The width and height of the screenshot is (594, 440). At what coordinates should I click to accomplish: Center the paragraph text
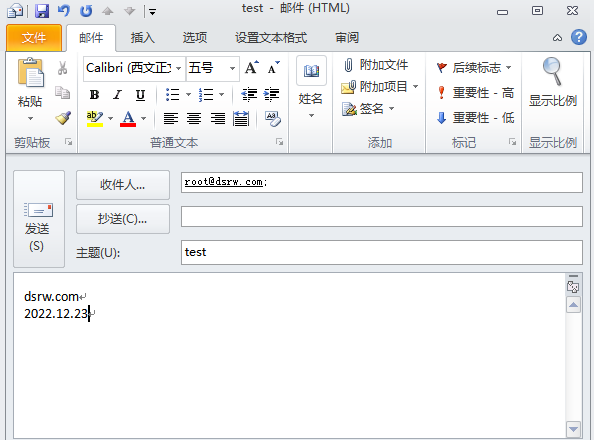coord(194,119)
